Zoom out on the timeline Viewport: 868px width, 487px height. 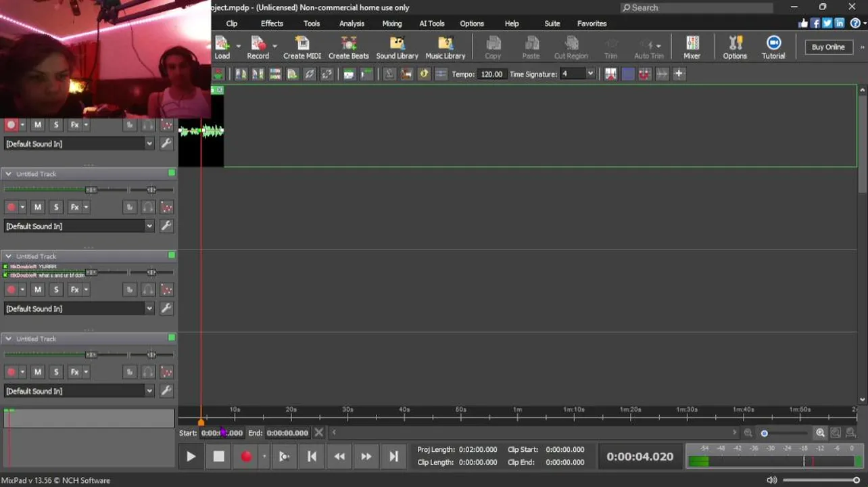point(748,433)
